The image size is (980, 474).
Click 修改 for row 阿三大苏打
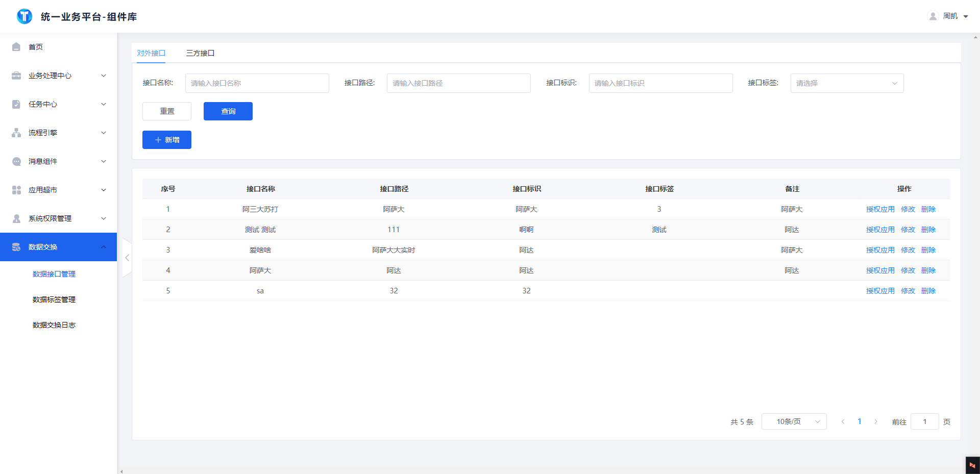pyautogui.click(x=908, y=209)
